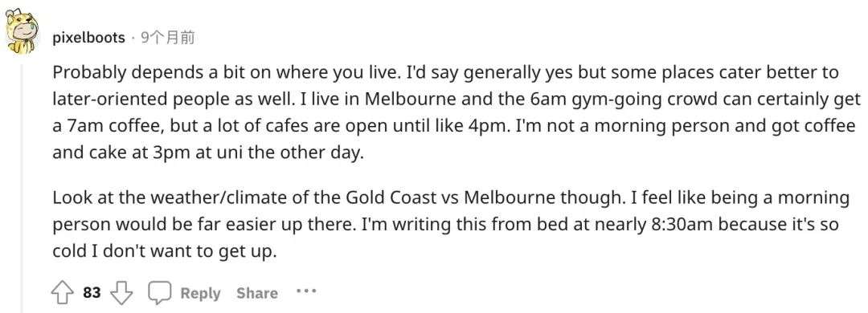Click the paragraph starting 'Probably depends a bit'
868x313 pixels.
coord(457,112)
